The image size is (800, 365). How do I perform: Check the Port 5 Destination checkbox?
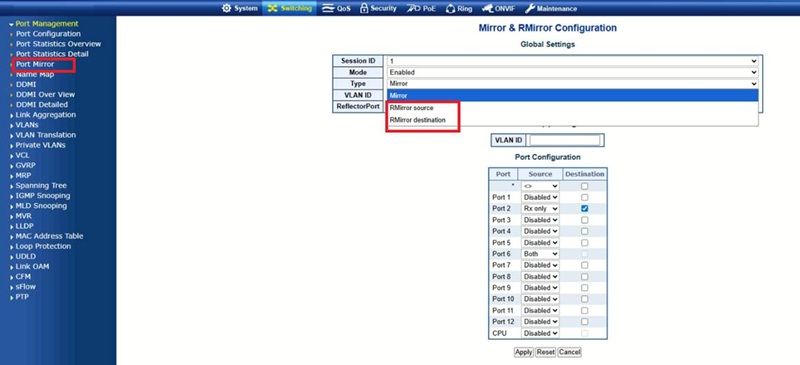[585, 242]
